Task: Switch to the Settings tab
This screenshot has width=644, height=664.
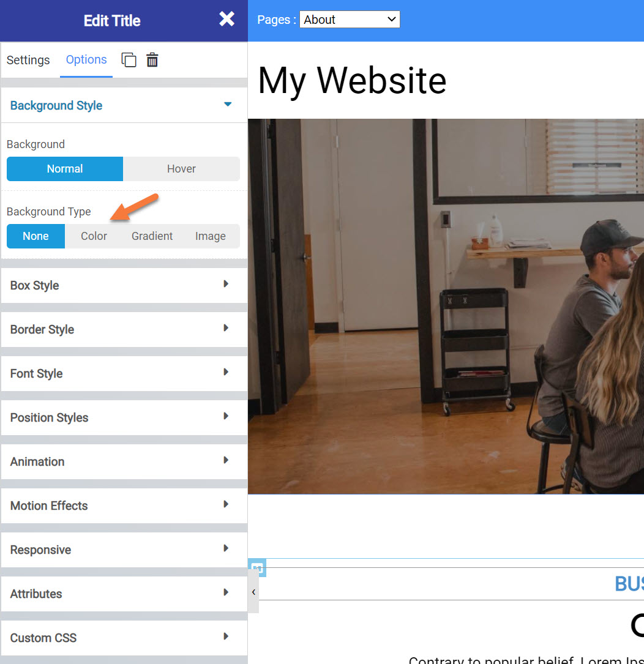Action: tap(28, 60)
